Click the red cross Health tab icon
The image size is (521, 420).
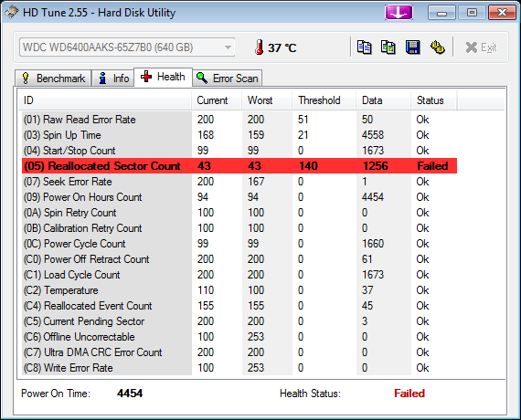[146, 77]
